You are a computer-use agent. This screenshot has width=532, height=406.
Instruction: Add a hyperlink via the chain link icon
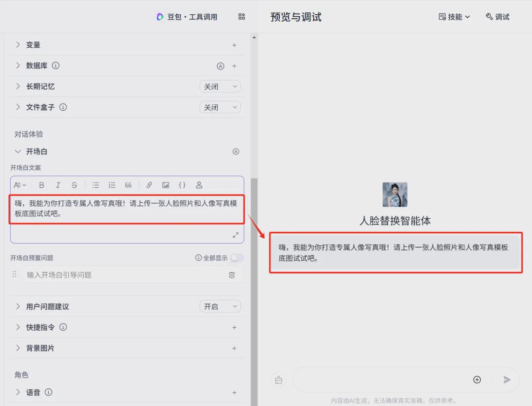[149, 185]
